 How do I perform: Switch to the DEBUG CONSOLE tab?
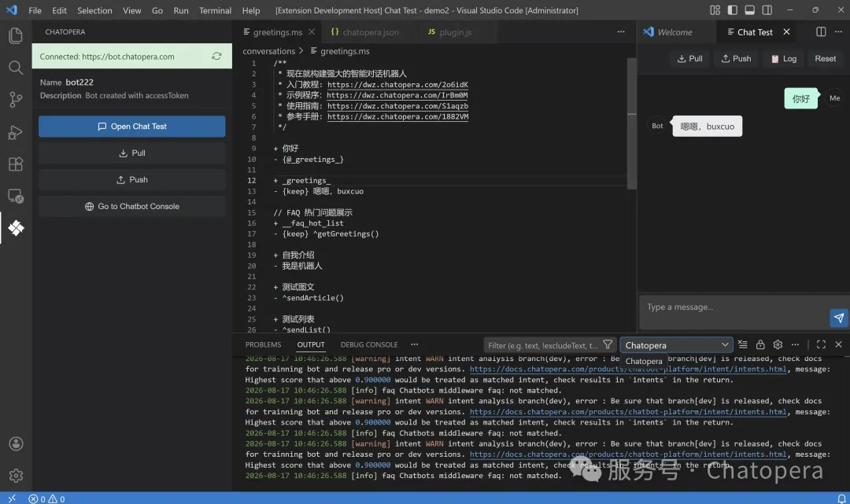pyautogui.click(x=369, y=345)
